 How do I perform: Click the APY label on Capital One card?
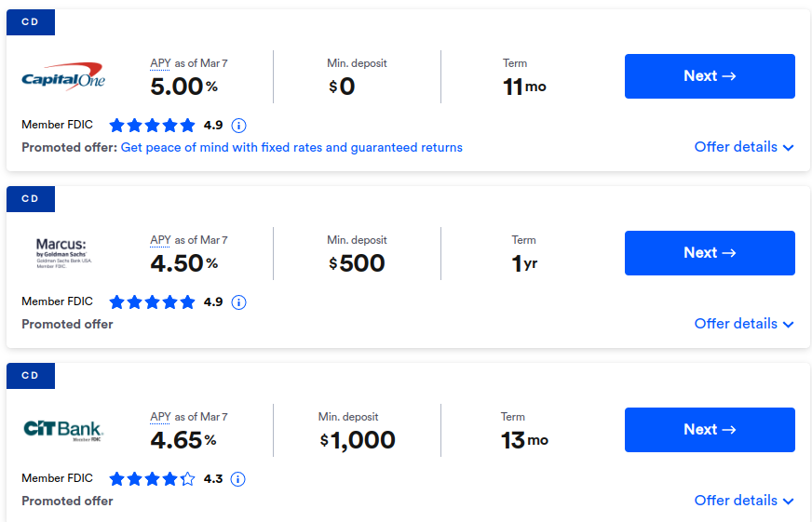[x=160, y=63]
